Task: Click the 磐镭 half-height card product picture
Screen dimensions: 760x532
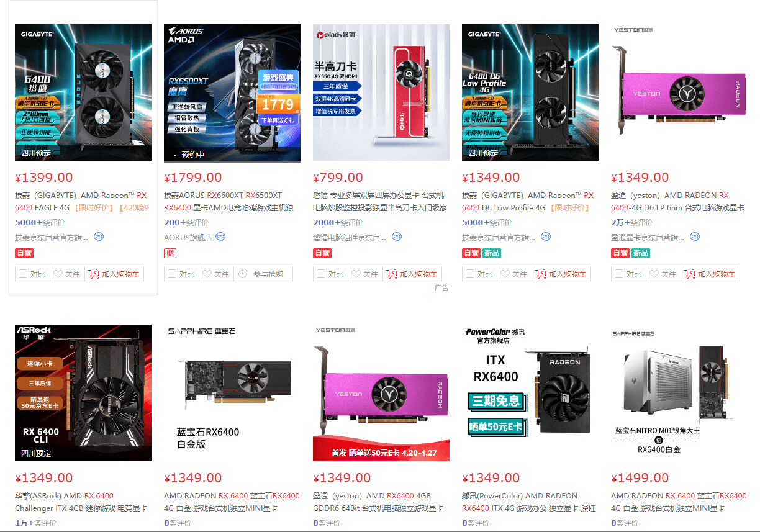Action: (x=381, y=92)
